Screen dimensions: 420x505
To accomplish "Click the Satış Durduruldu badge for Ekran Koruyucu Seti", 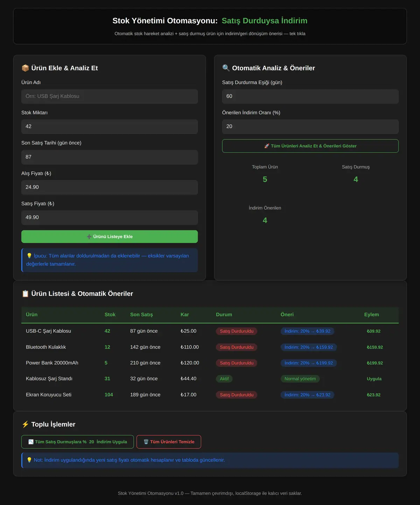I will [x=237, y=395].
